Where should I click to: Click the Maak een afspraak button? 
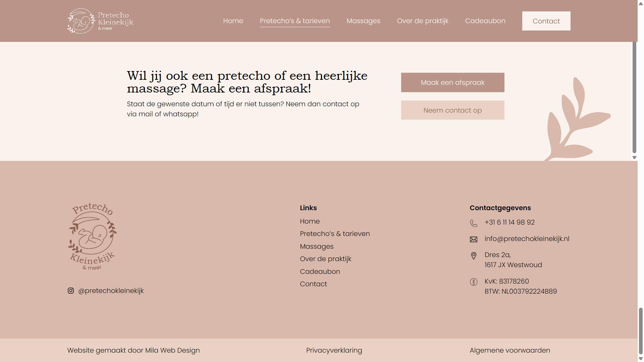452,82
